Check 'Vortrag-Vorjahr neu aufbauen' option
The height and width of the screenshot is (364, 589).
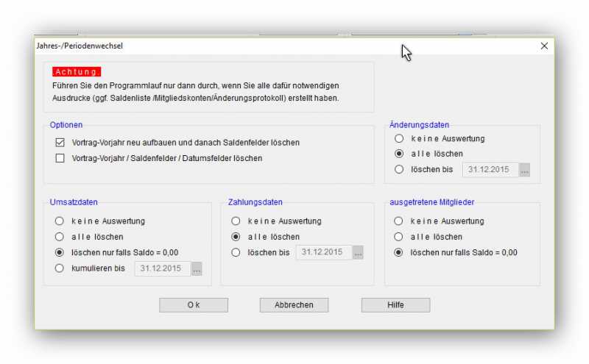tap(60, 142)
